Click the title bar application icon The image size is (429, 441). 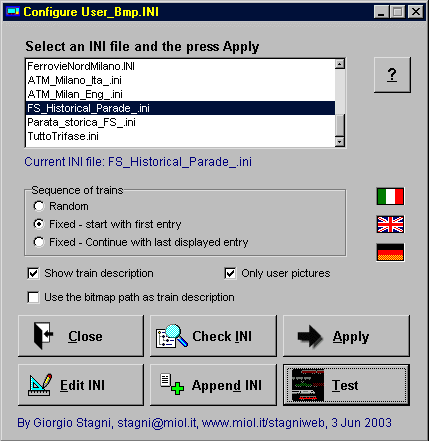click(x=13, y=12)
